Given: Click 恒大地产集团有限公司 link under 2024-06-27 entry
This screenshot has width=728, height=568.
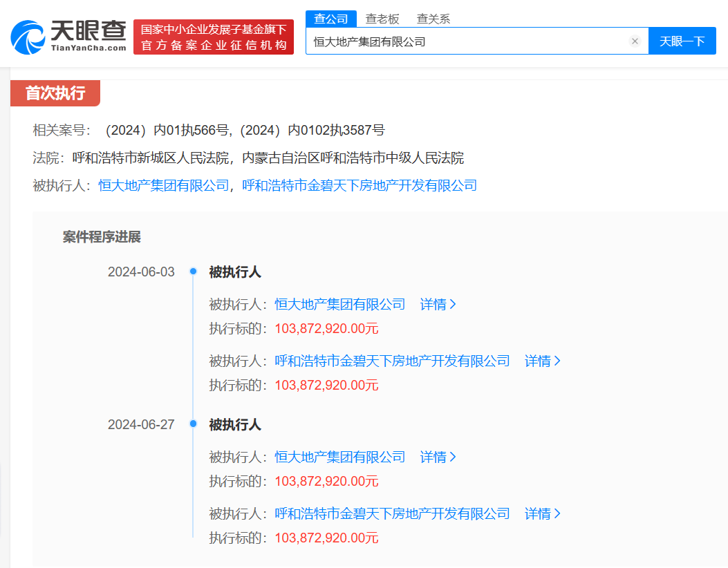Looking at the screenshot, I should pyautogui.click(x=340, y=457).
